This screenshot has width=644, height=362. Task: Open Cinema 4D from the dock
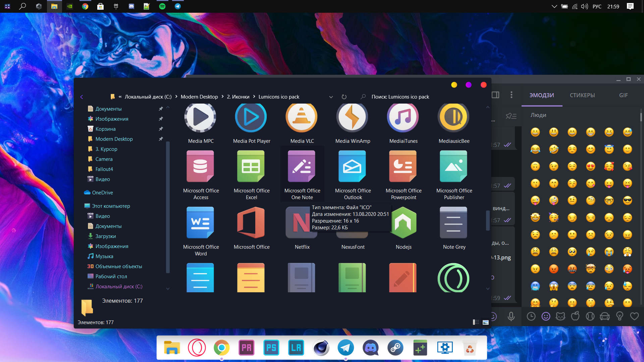pos(321,348)
